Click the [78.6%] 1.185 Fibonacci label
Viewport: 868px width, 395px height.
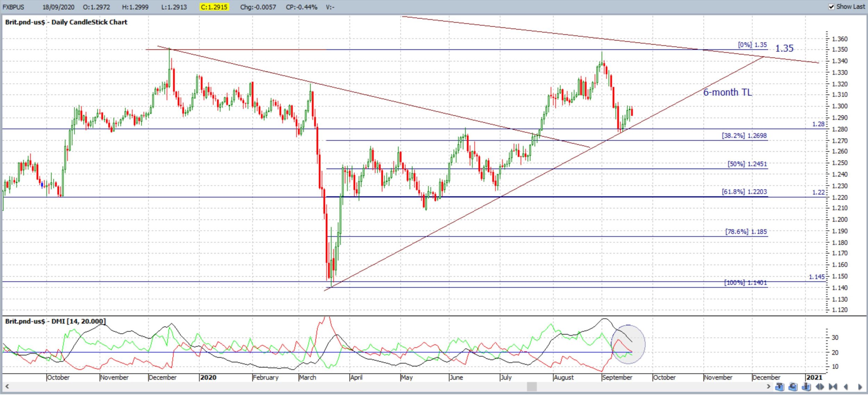coord(746,232)
